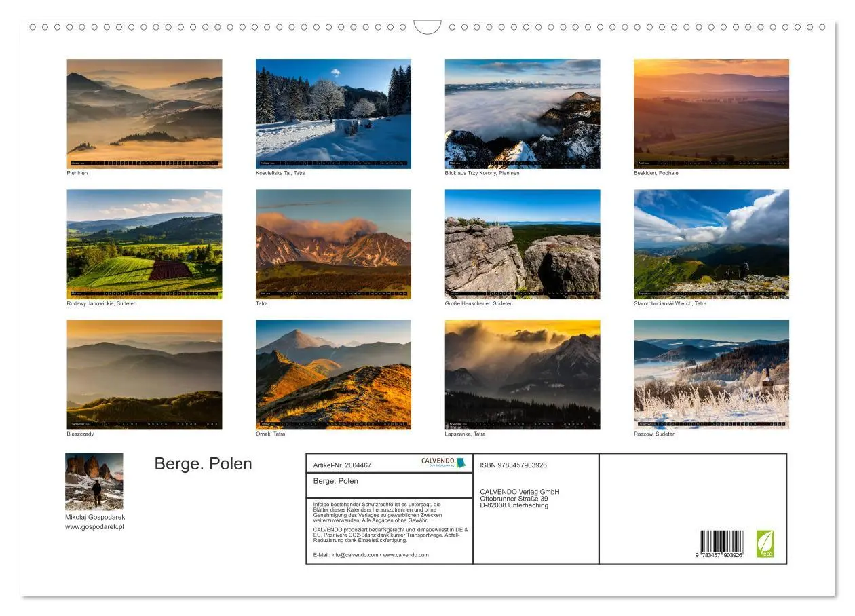This screenshot has height=616, width=855.
Task: Click the Pieninen misty valley photo
Action: point(145,113)
